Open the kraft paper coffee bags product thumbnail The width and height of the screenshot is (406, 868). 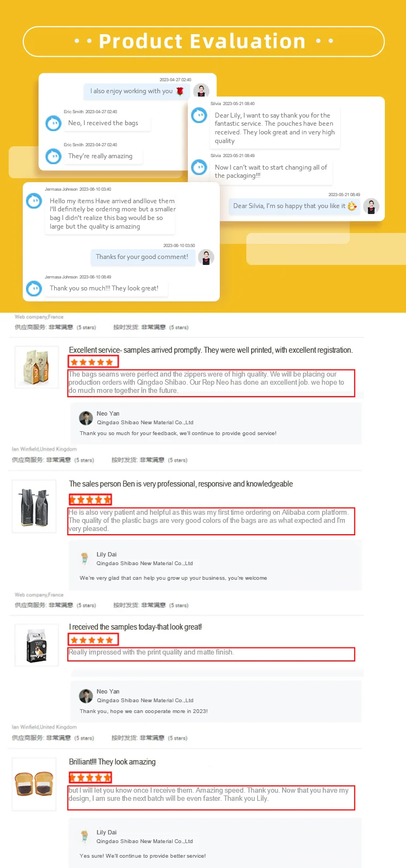tap(35, 368)
